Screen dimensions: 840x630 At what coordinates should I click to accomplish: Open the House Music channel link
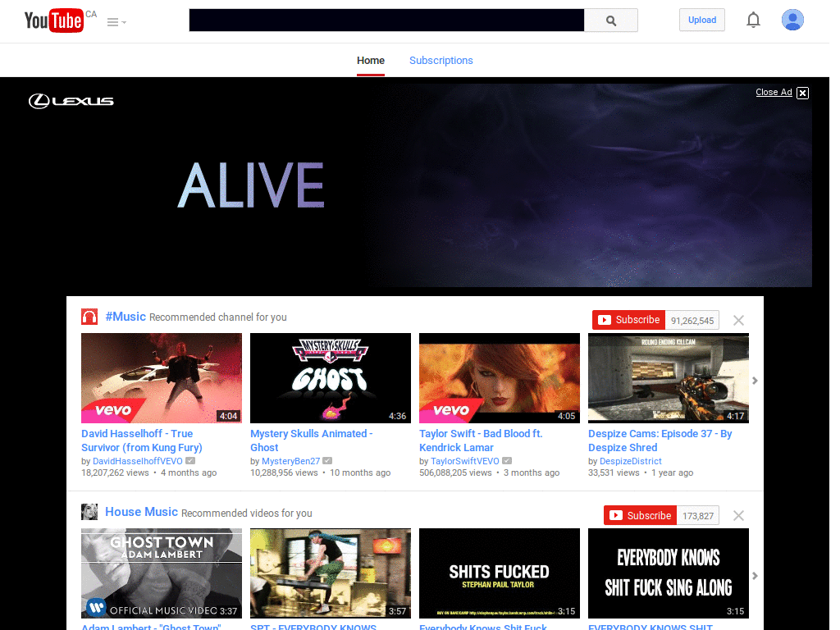tap(141, 512)
